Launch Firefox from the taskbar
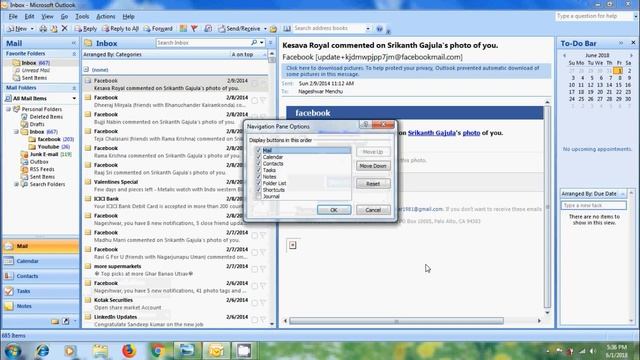The image size is (640, 360). point(129,351)
